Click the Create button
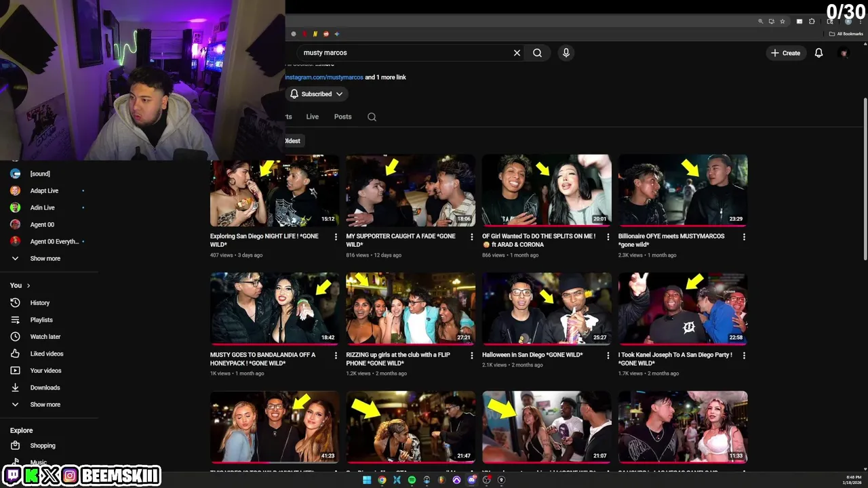The height and width of the screenshot is (488, 868). click(786, 53)
